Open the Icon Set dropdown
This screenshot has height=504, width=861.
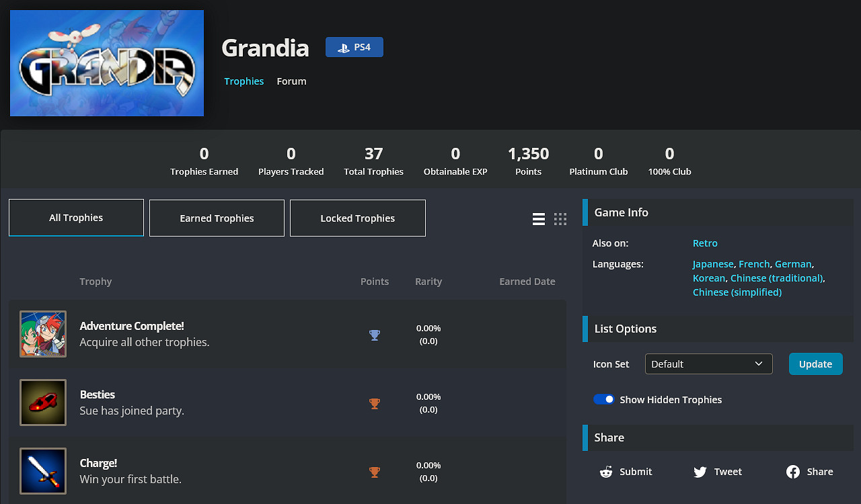coord(708,364)
